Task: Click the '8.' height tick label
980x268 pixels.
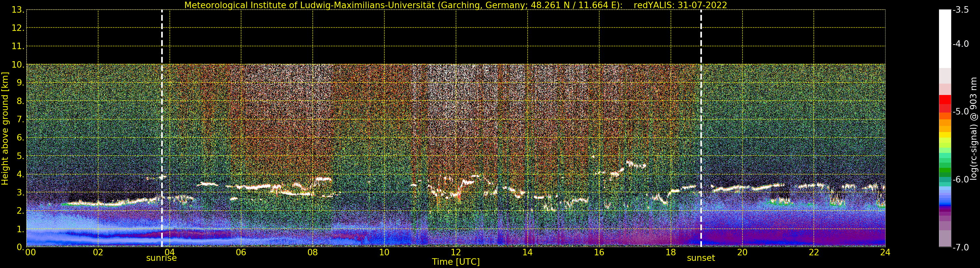Action: [x=21, y=101]
